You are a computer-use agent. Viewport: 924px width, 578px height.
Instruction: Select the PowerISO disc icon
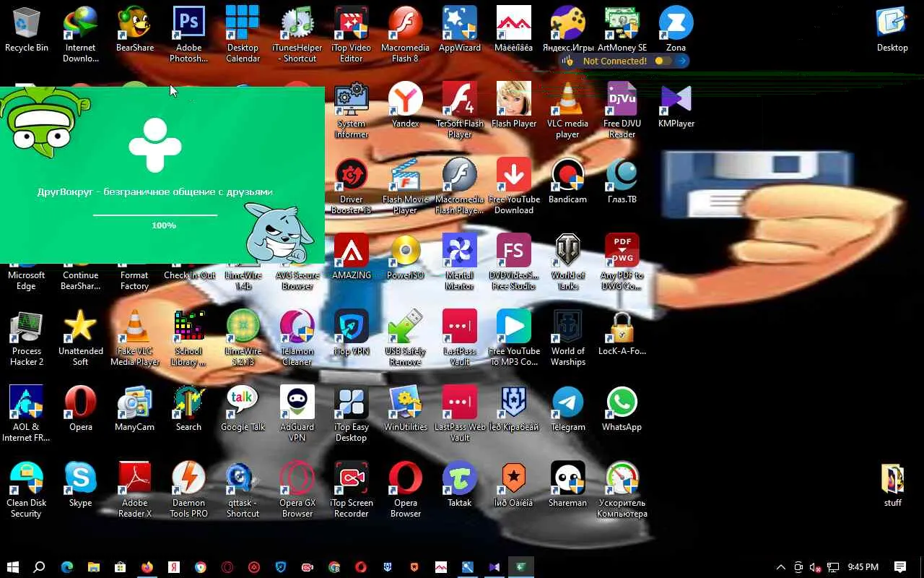point(406,257)
